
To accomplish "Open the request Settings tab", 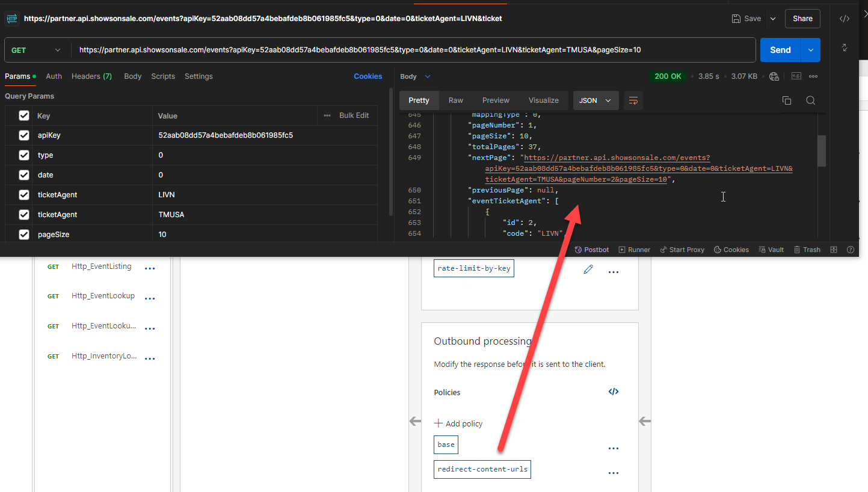I will [x=199, y=76].
